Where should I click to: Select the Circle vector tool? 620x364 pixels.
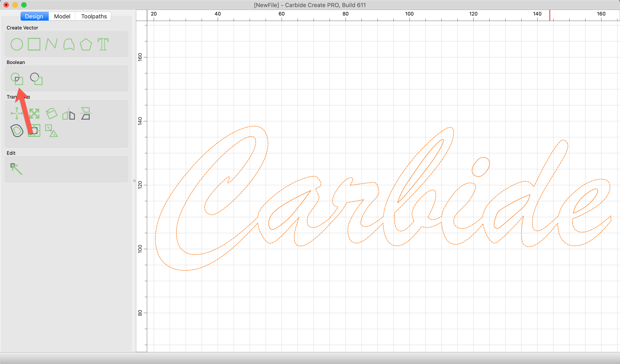(17, 45)
